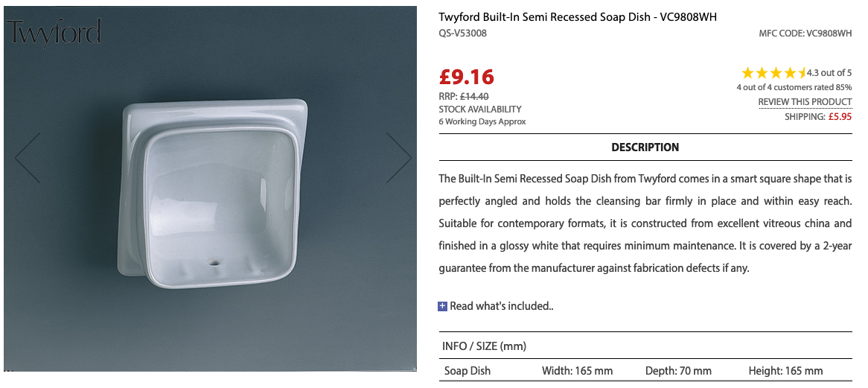Click the Twyford brand logo
This screenshot has height=388, width=868.
click(x=54, y=34)
